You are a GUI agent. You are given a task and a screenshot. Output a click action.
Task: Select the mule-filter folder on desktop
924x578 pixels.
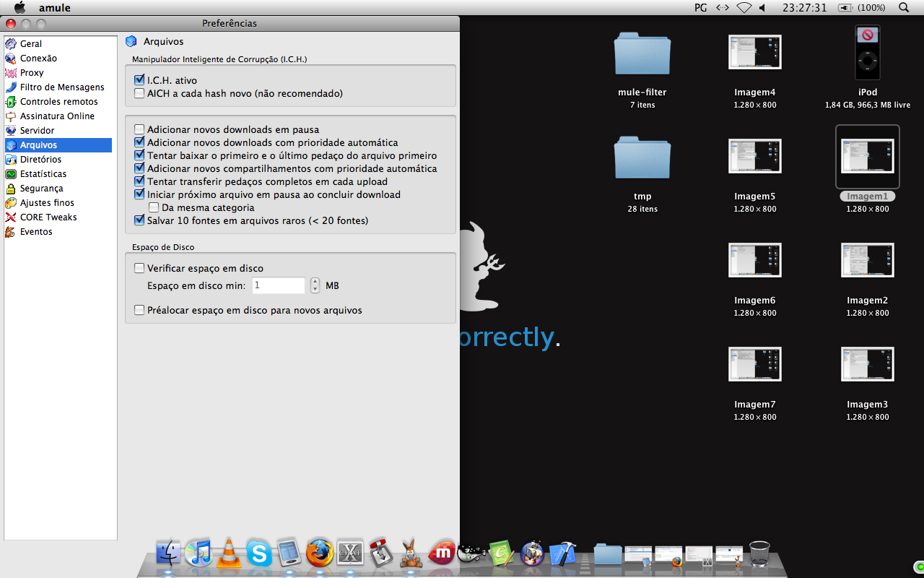coord(642,55)
